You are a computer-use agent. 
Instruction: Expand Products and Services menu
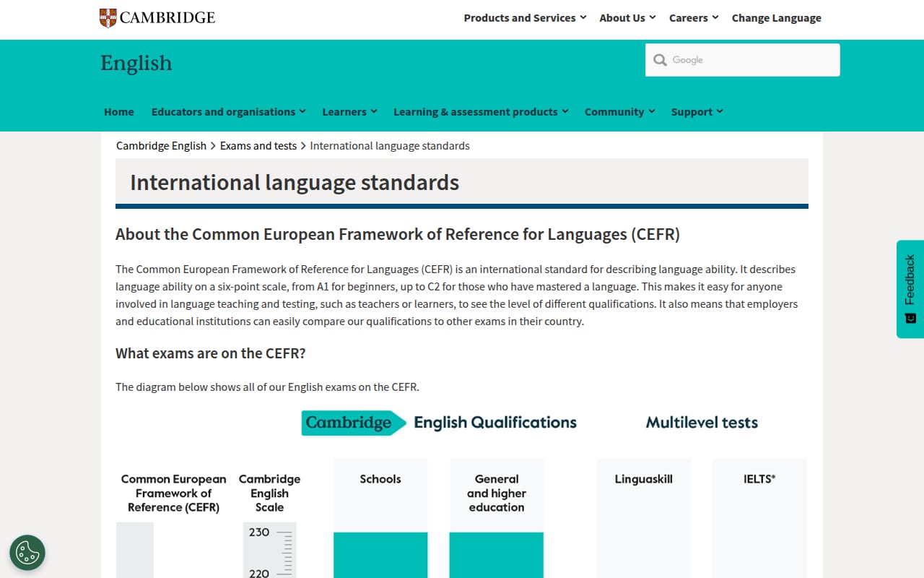tap(525, 18)
